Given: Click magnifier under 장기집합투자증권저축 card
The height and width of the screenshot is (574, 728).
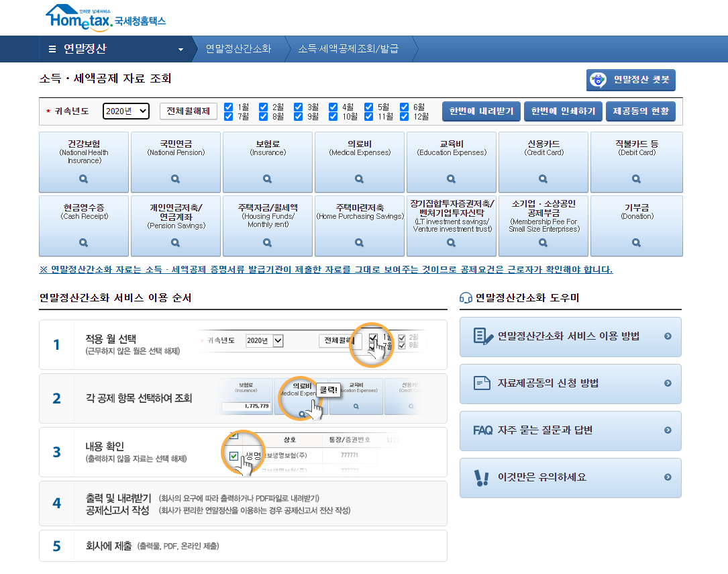Looking at the screenshot, I should 452,242.
